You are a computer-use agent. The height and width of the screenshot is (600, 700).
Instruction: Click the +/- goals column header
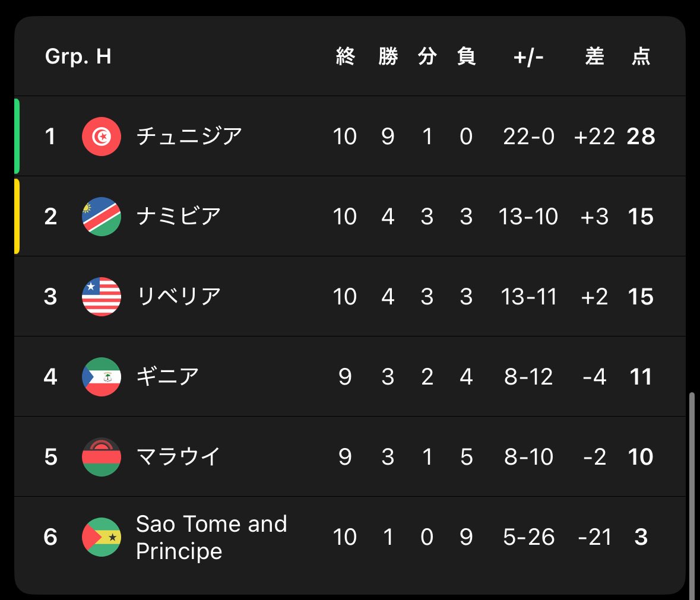tap(528, 57)
